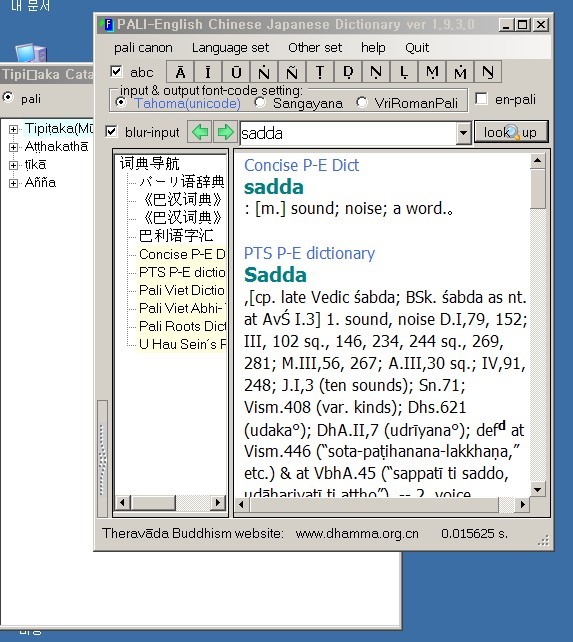Click scroll left arrow of definition pane

[x=242, y=504]
